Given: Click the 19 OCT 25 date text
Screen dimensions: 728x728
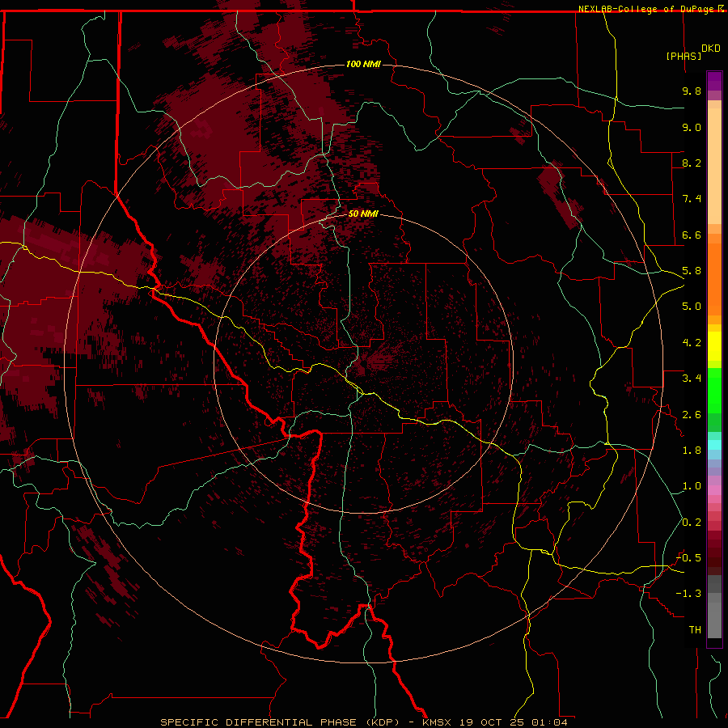Looking at the screenshot, I should point(492,722).
